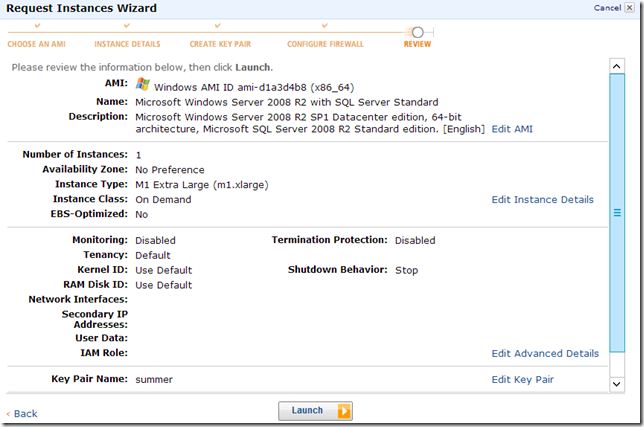Jump to the Choose an AMI step

coord(37,44)
